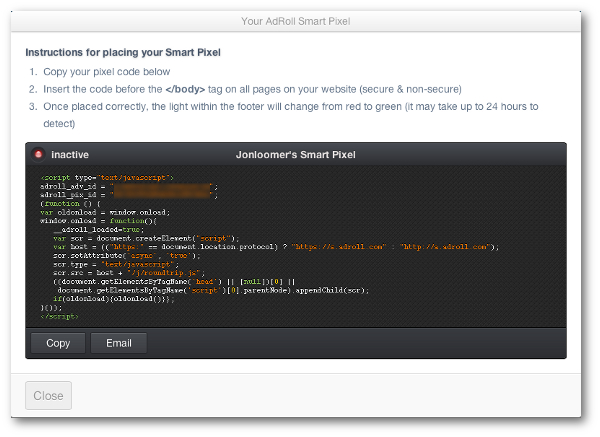
Task: Click the blurred adroll_pix_id value
Action: (162, 195)
